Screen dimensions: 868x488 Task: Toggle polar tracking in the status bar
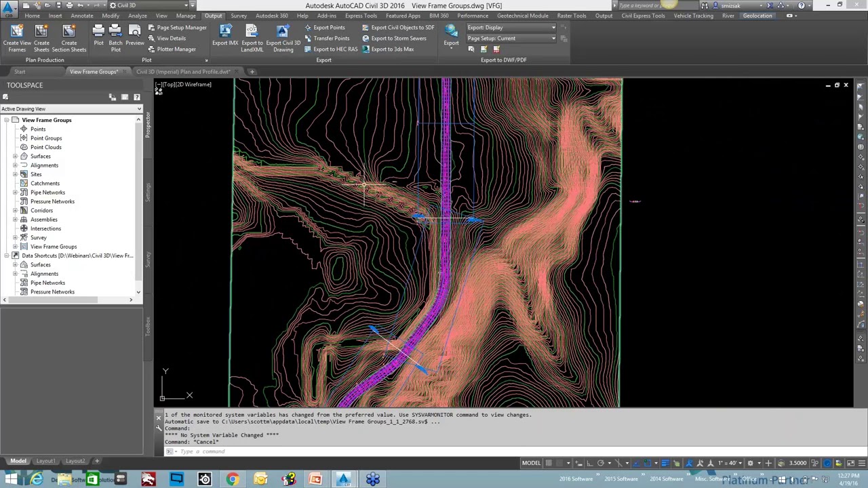click(x=601, y=463)
